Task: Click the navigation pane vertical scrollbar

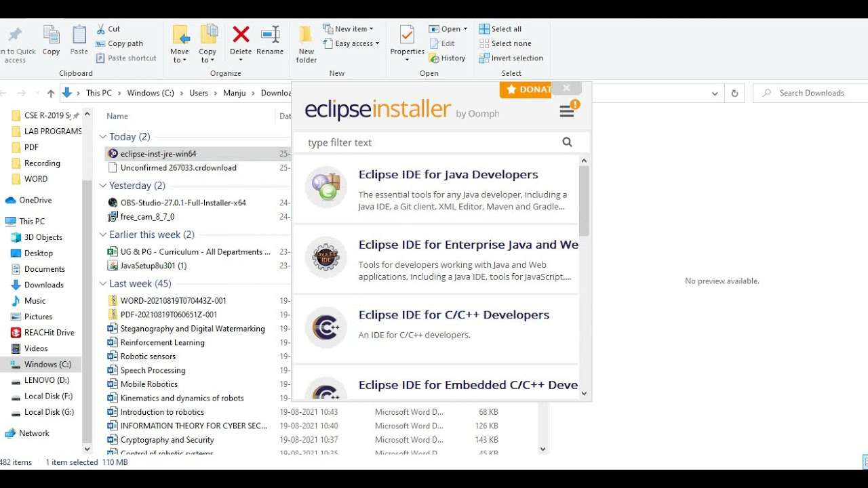Action: (87, 312)
